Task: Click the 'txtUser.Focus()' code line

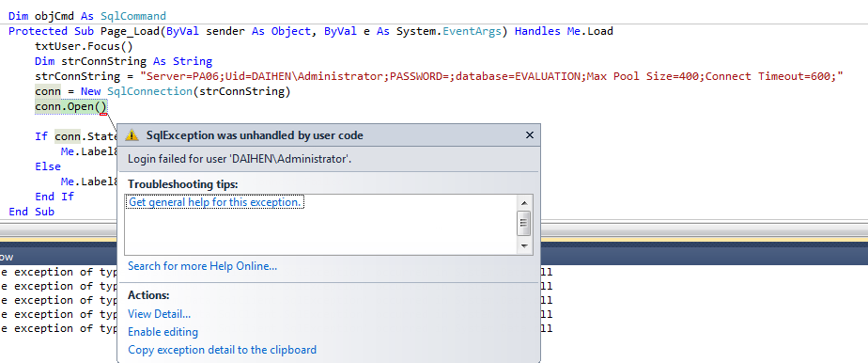Action: [x=84, y=46]
